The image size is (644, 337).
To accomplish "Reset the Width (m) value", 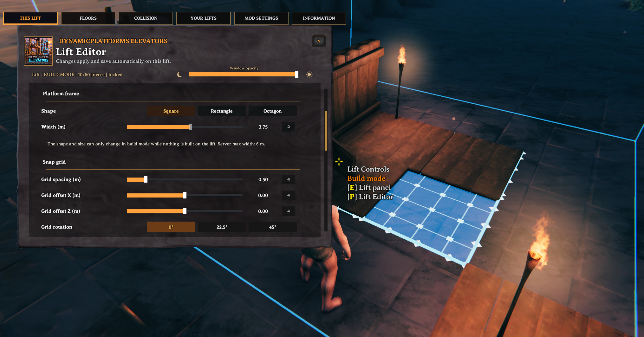I will tap(289, 127).
